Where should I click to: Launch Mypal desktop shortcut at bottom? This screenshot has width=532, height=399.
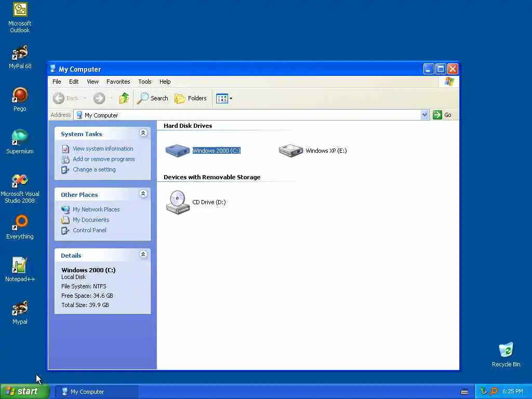pyautogui.click(x=20, y=312)
